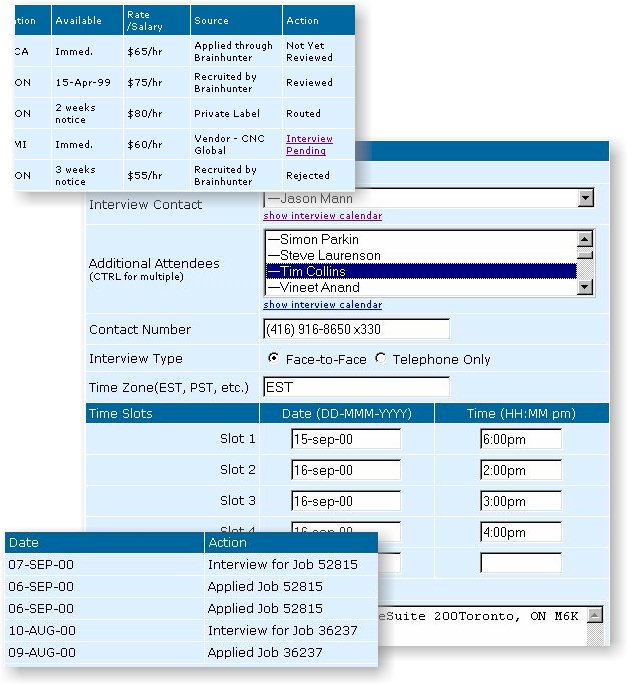Click the Not Yet Reviewed status
Image resolution: width=627 pixels, height=684 pixels.
point(319,51)
